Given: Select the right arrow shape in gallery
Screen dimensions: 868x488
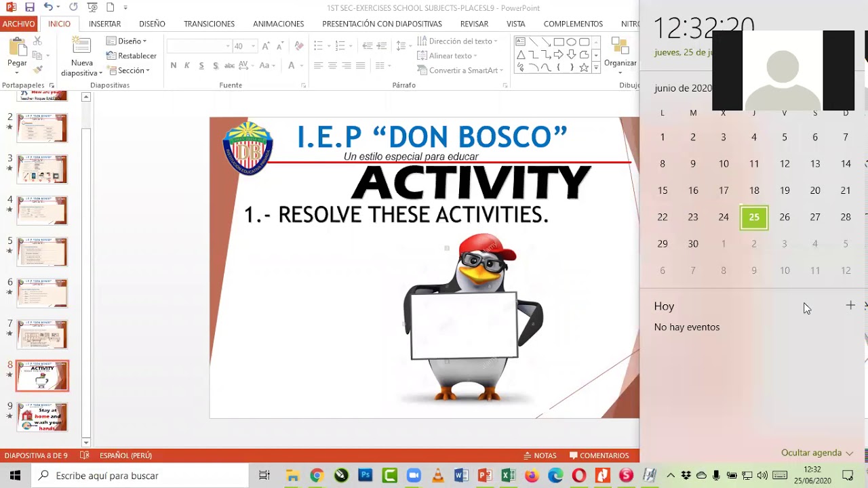Looking at the screenshot, I should (x=559, y=55).
